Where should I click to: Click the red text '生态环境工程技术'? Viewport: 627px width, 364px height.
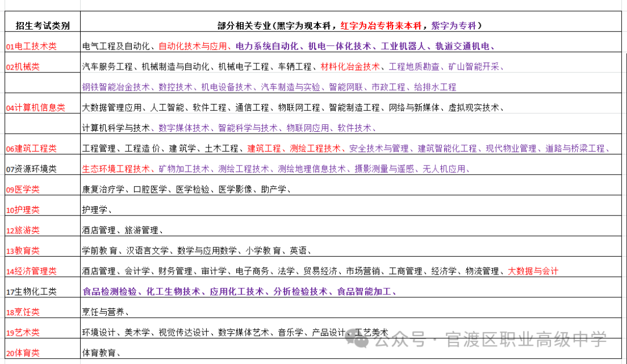click(x=116, y=169)
